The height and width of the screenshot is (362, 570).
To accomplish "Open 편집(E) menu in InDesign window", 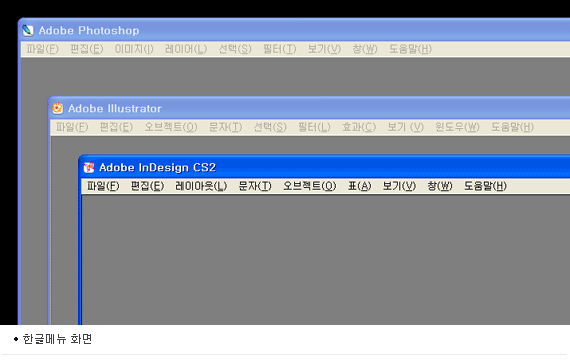I will [148, 186].
